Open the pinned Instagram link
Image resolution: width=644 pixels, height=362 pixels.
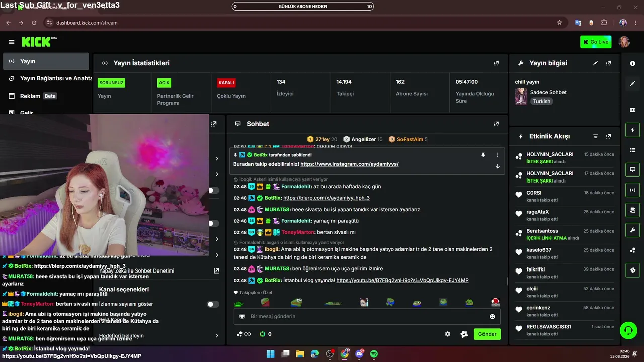(350, 164)
